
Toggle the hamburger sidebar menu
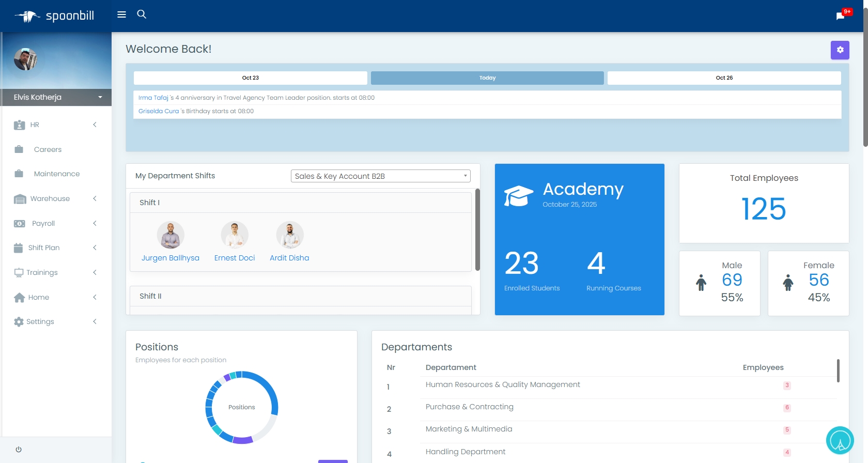[122, 14]
